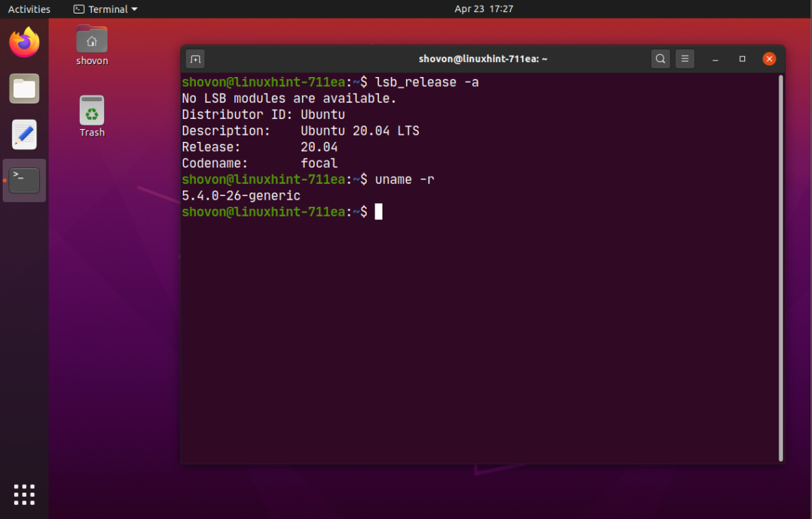
Task: Select the running Terminal in the dock
Action: pos(24,180)
